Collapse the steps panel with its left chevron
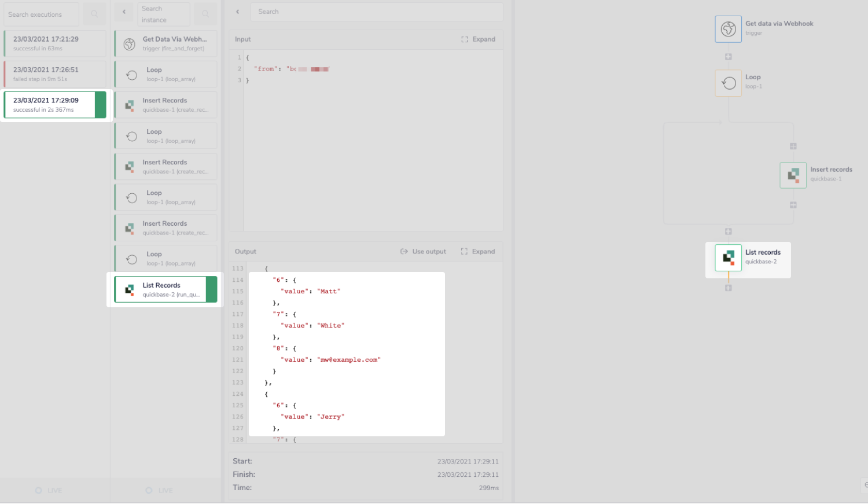868x504 pixels. tap(123, 12)
